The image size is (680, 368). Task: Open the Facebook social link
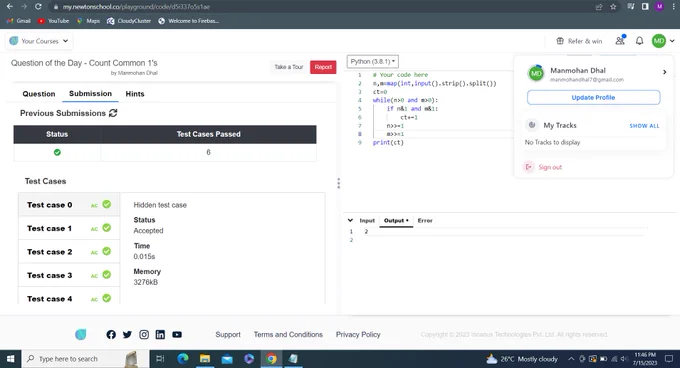(111, 335)
